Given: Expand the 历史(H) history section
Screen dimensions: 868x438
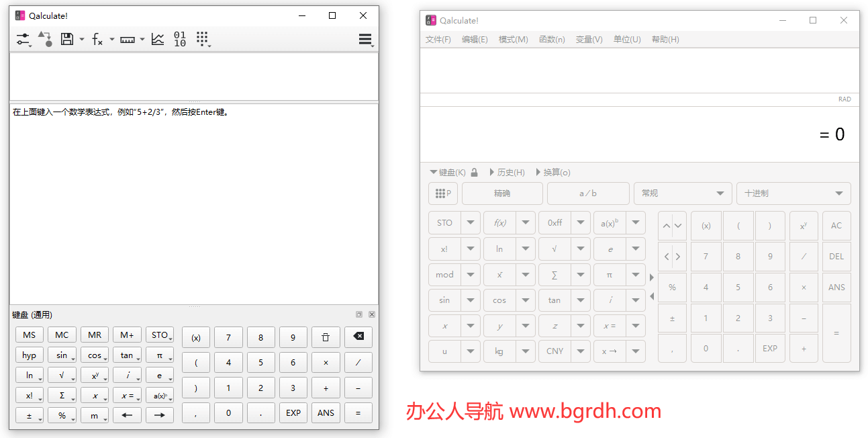Looking at the screenshot, I should click(x=507, y=173).
